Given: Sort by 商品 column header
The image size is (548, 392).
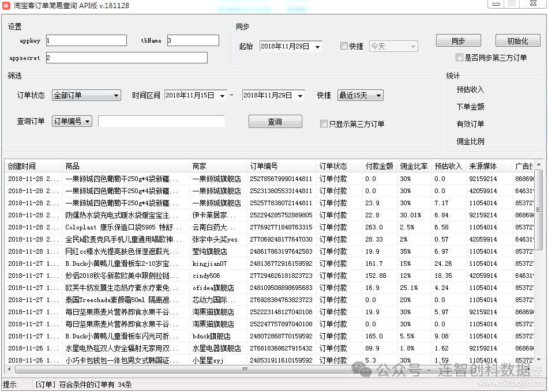Looking at the screenshot, I should point(126,166).
